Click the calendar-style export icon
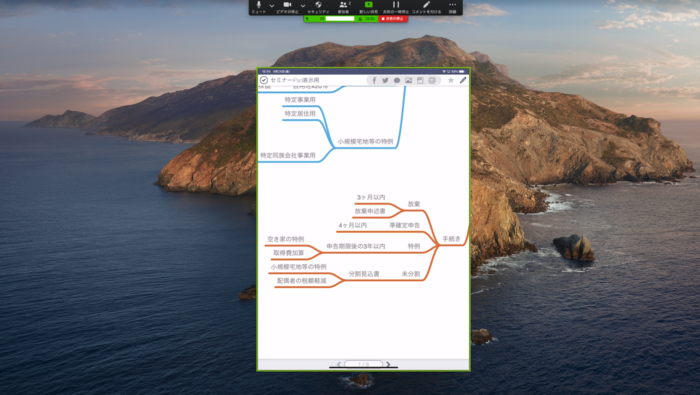This screenshot has width=700, height=395. [420, 80]
